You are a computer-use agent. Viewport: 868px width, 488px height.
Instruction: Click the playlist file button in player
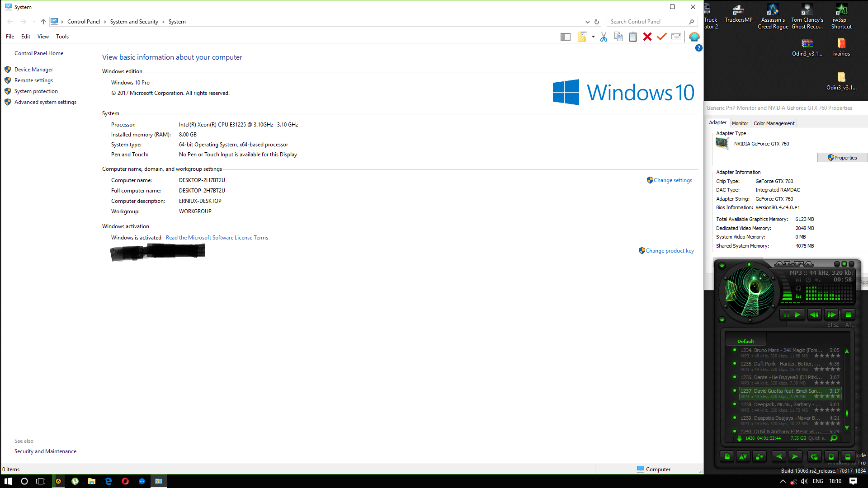(727, 456)
